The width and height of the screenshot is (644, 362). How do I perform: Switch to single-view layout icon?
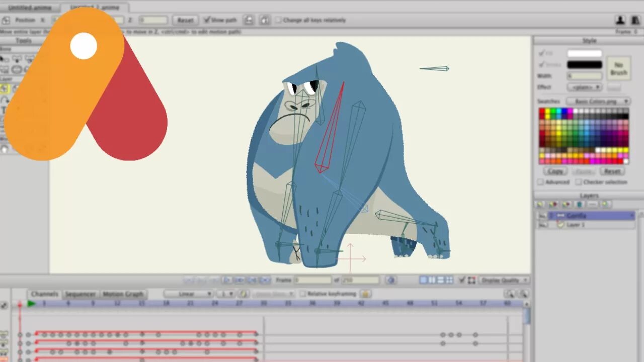[424, 280]
